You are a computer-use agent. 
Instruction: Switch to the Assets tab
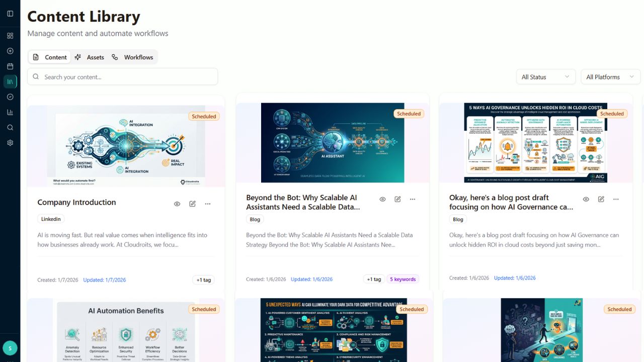click(x=89, y=57)
